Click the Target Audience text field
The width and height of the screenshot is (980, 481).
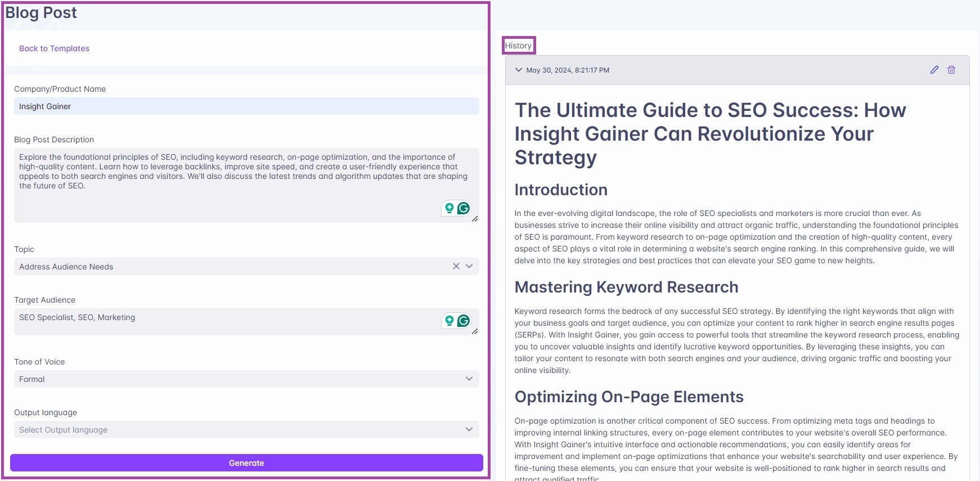click(246, 321)
